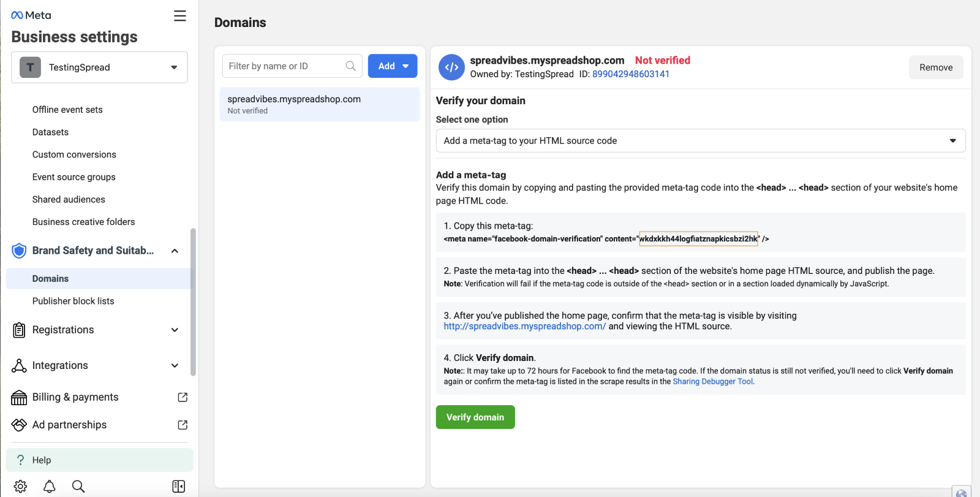Click the Brand Safety shield icon
The height and width of the screenshot is (497, 980).
(19, 251)
